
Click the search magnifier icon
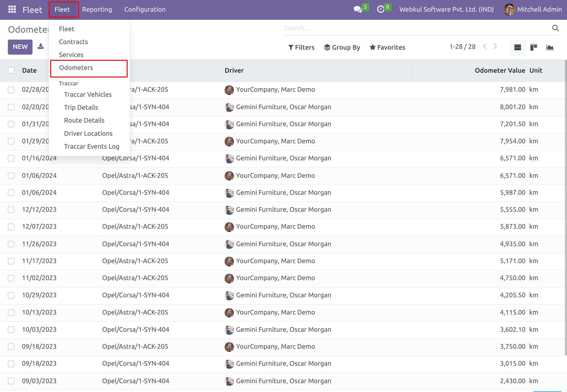555,28
